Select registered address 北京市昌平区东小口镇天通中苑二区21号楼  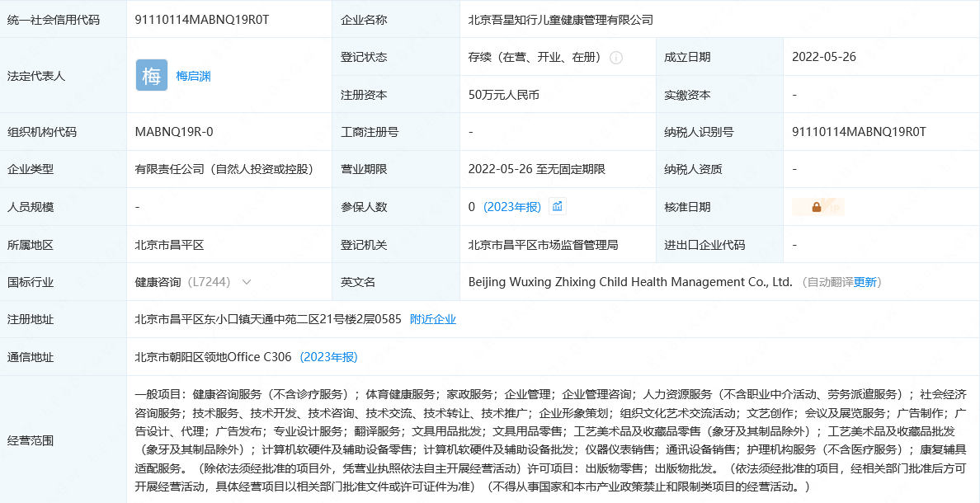click(x=247, y=319)
